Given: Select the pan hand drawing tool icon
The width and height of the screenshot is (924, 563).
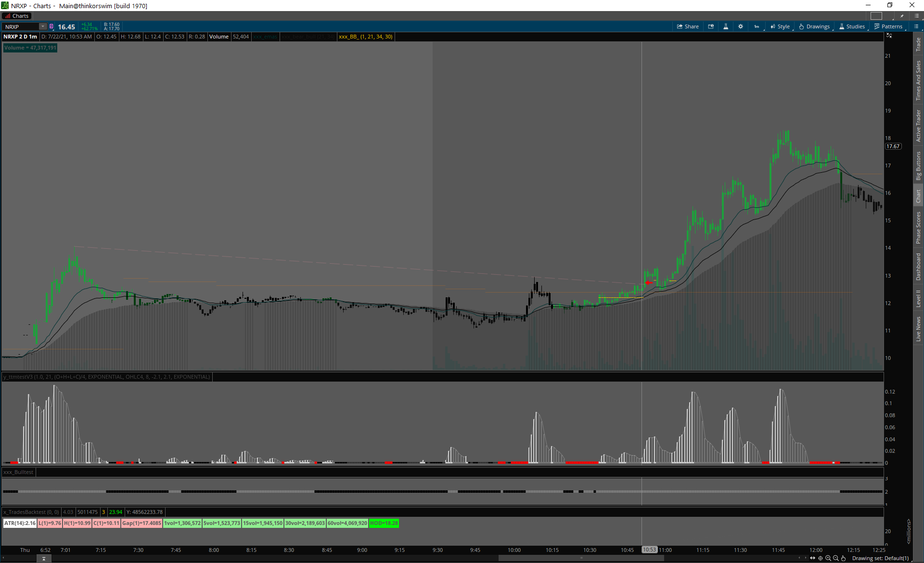Looking at the screenshot, I should pos(843,558).
